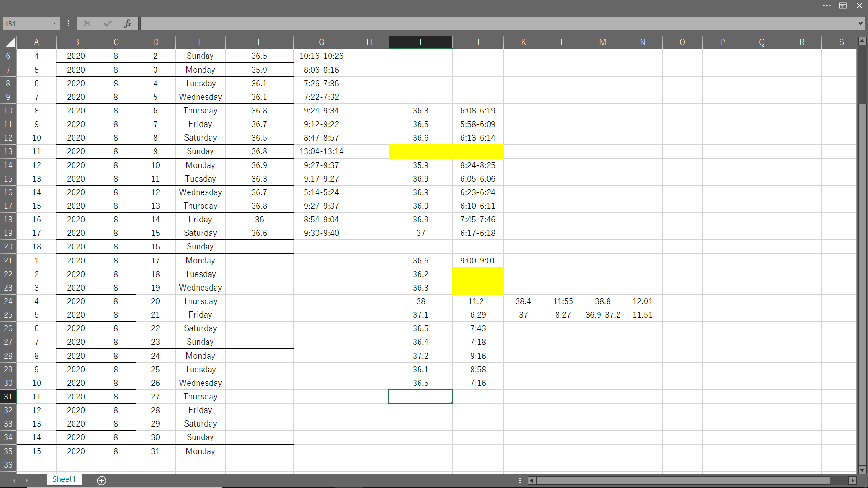
Task: Select cell containing 35.9 in column I
Action: click(x=420, y=165)
